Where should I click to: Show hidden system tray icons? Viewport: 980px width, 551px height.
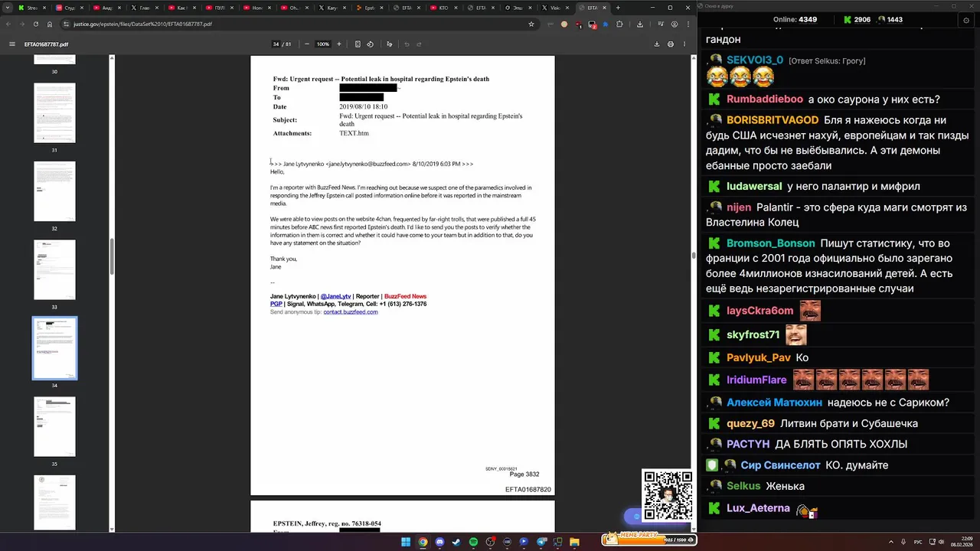click(892, 543)
